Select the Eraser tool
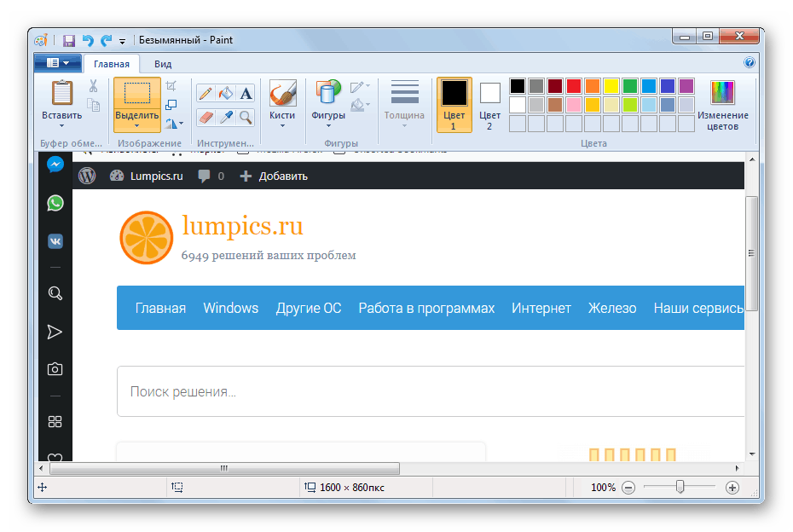 click(205, 117)
